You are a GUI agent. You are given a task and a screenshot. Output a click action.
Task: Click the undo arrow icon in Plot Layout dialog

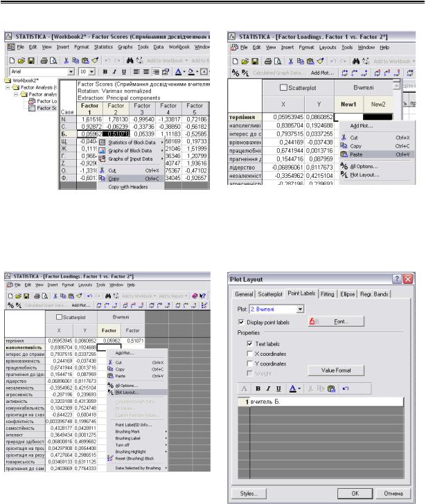coord(346,388)
